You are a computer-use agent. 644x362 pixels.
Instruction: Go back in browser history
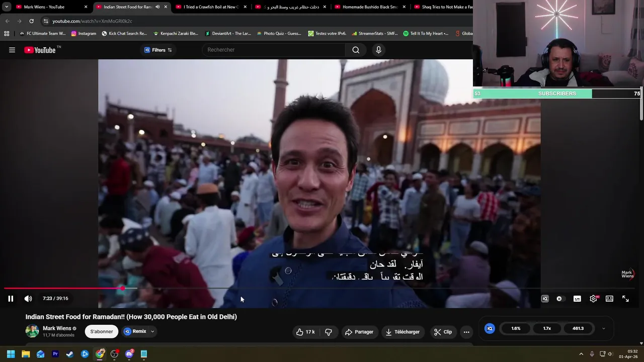(7, 21)
